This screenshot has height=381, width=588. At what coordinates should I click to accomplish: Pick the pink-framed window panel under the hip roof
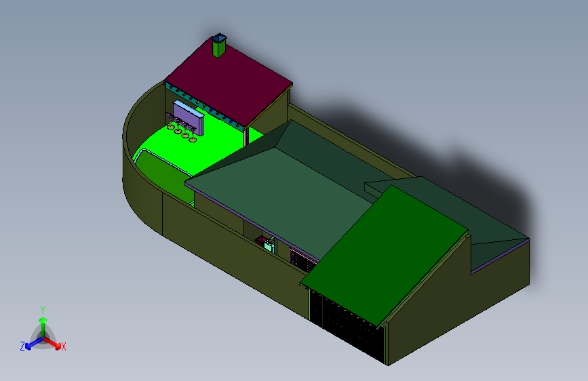[x=302, y=260]
